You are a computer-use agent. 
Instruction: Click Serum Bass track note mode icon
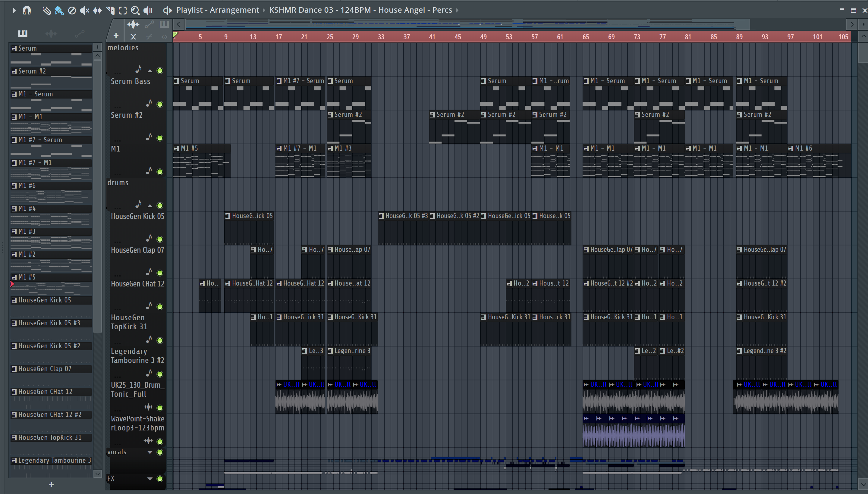pyautogui.click(x=149, y=102)
